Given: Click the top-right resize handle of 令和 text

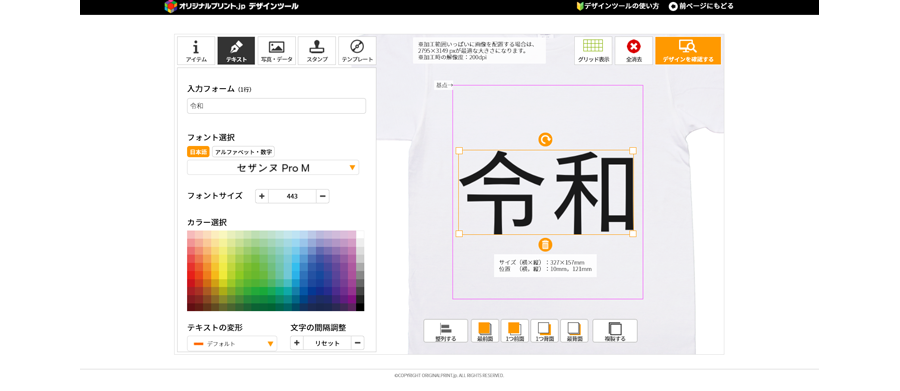Looking at the screenshot, I should point(633,150).
